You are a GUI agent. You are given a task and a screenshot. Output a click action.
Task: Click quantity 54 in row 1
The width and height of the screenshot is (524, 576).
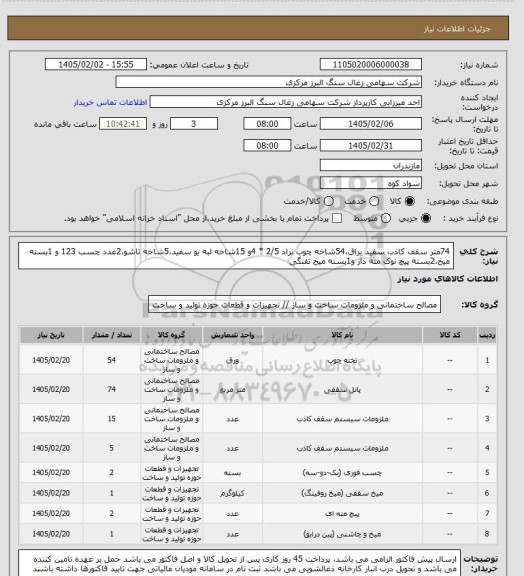112,360
